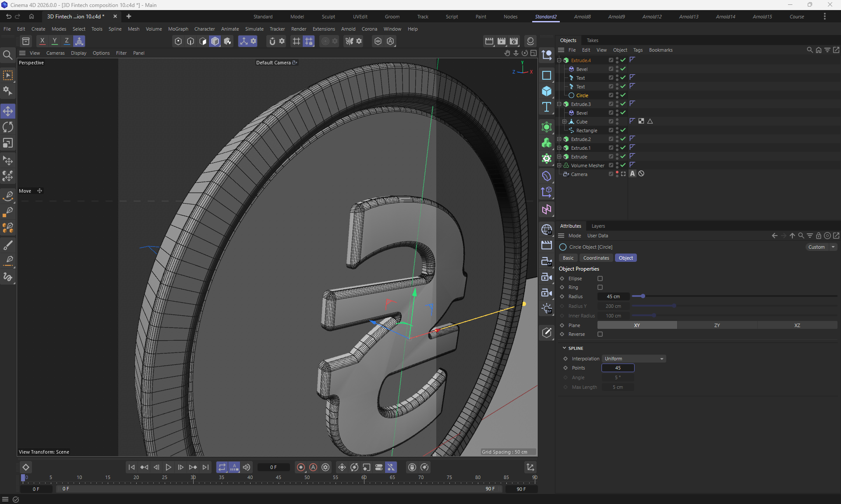Click the Record Active Objects button
This screenshot has height=504, width=841.
pyautogui.click(x=301, y=467)
